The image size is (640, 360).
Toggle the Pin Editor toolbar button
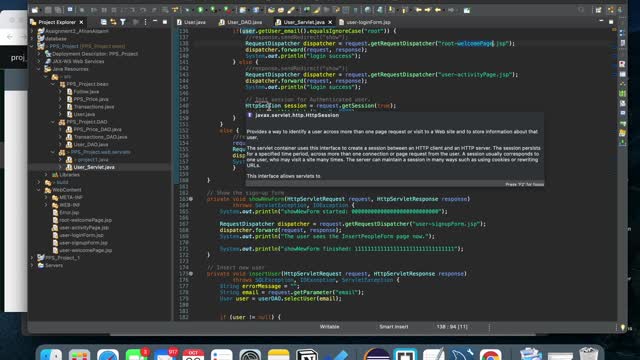tap(467, 10)
